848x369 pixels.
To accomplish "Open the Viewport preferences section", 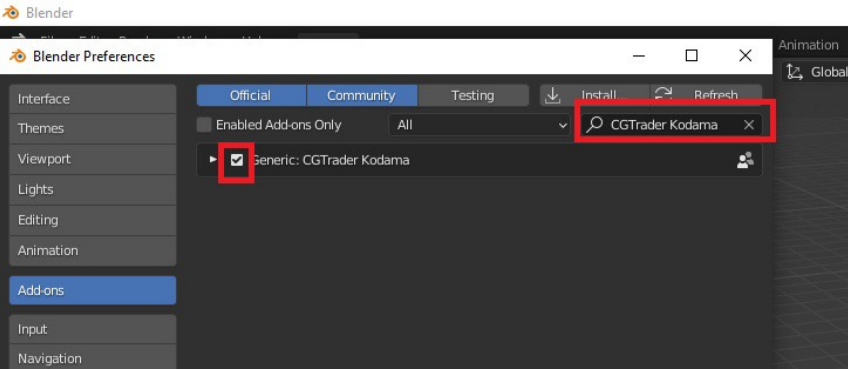I will [92, 159].
